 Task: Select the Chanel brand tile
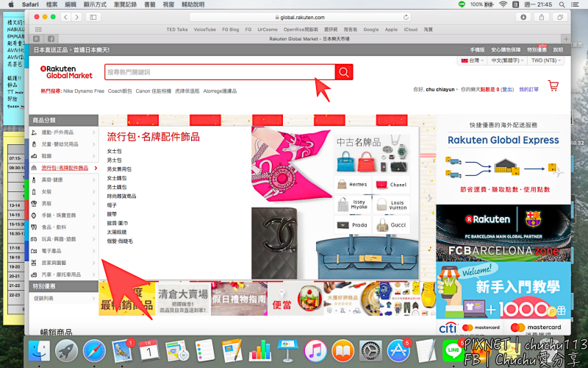tap(392, 185)
